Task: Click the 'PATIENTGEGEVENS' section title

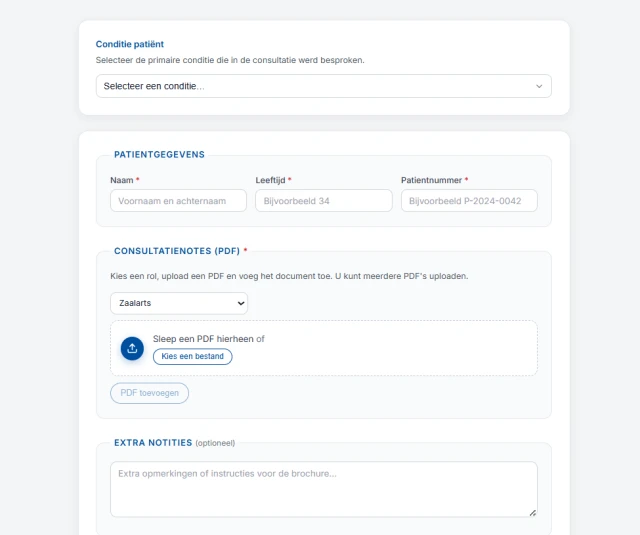Action: click(159, 155)
